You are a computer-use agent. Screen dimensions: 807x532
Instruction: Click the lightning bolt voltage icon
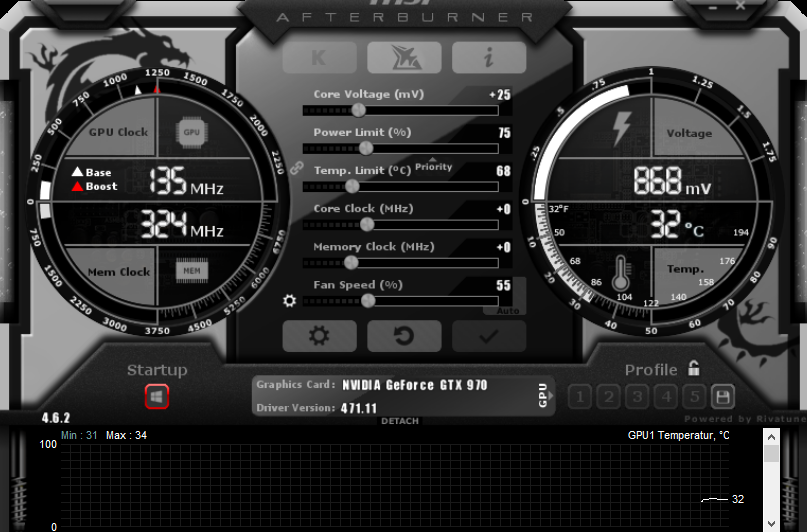(622, 129)
